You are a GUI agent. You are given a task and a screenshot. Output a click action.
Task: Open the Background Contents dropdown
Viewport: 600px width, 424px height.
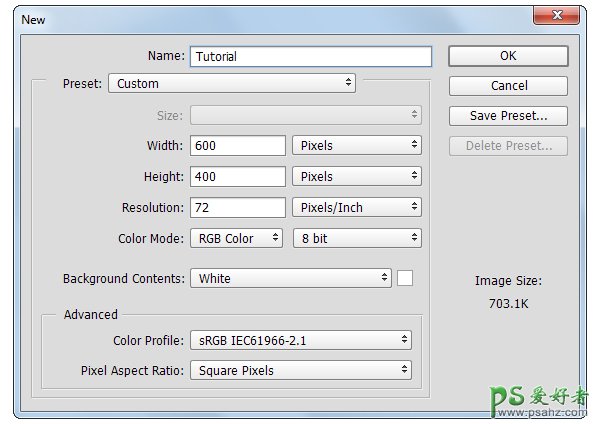[290, 279]
